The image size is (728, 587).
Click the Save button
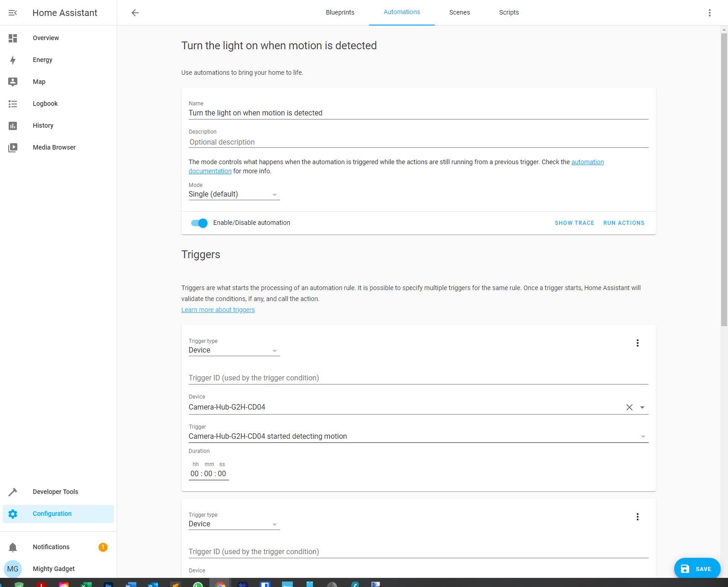(x=697, y=568)
